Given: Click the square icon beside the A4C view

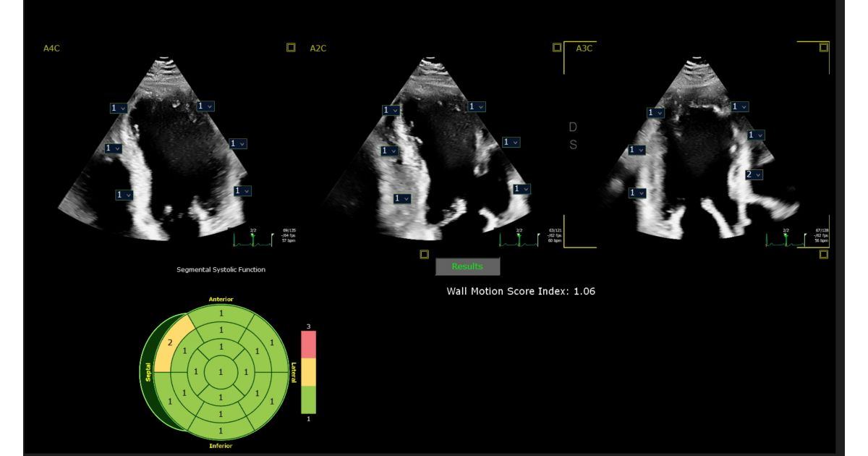Looking at the screenshot, I should pos(291,48).
